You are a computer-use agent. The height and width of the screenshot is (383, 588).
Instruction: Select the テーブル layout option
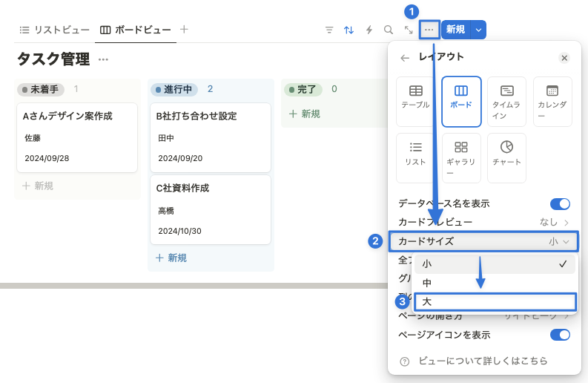point(415,102)
